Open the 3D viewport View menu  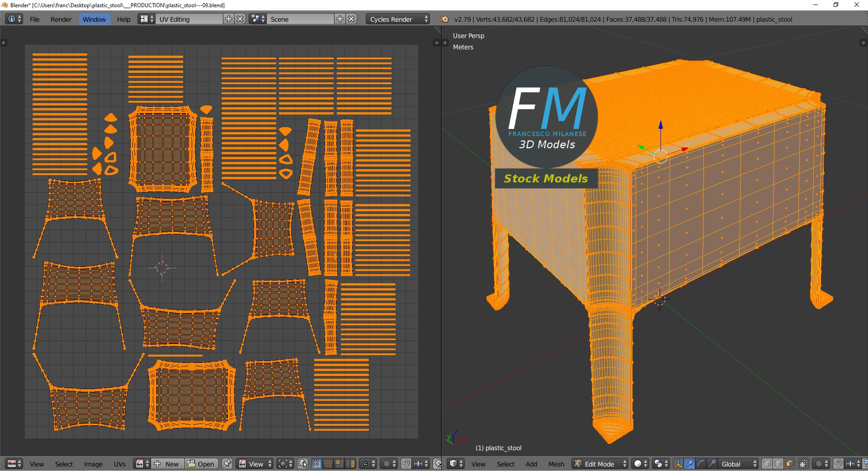coord(478,464)
